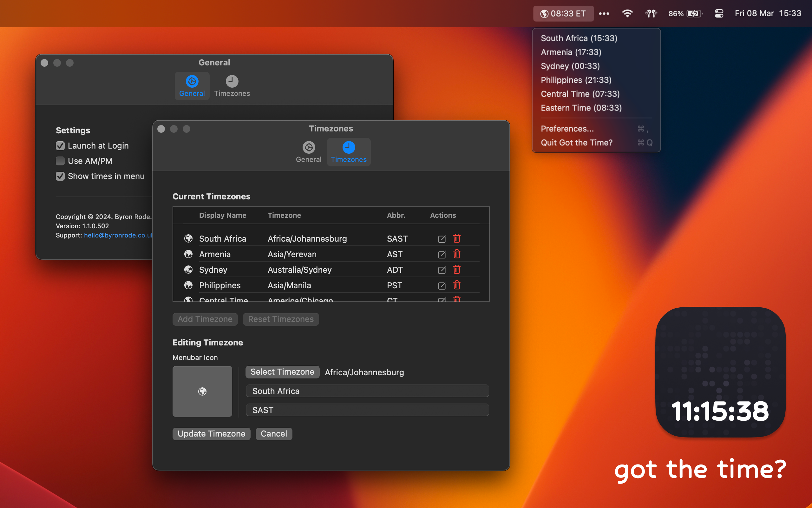Open Wi-Fi status in menu bar
This screenshot has height=508, width=812.
coord(627,13)
